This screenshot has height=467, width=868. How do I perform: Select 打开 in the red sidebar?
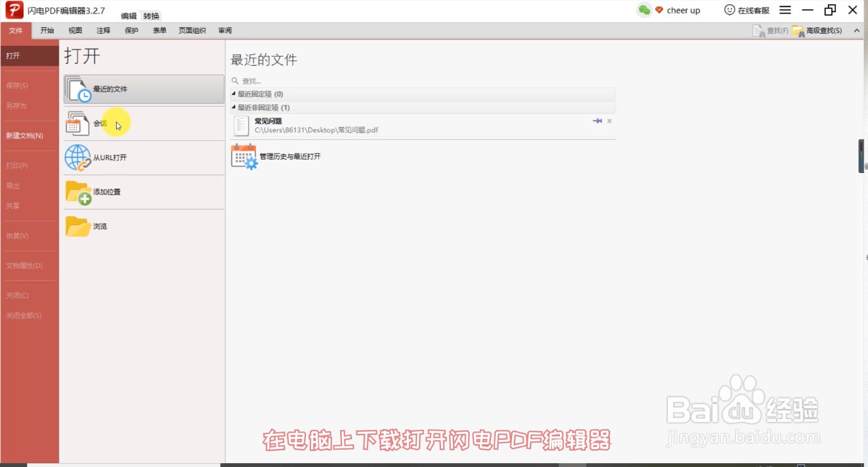[30, 56]
